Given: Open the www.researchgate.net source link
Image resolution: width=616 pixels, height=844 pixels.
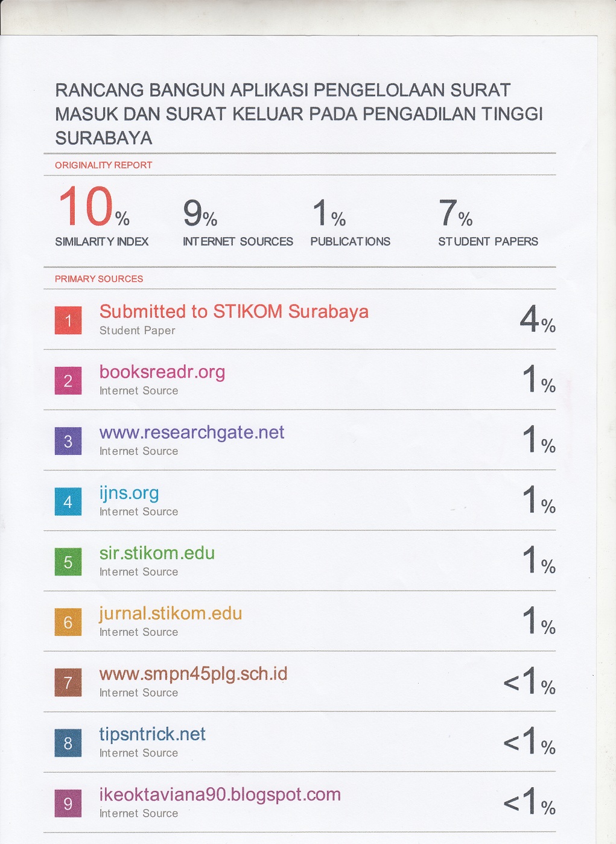Looking at the screenshot, I should [191, 433].
